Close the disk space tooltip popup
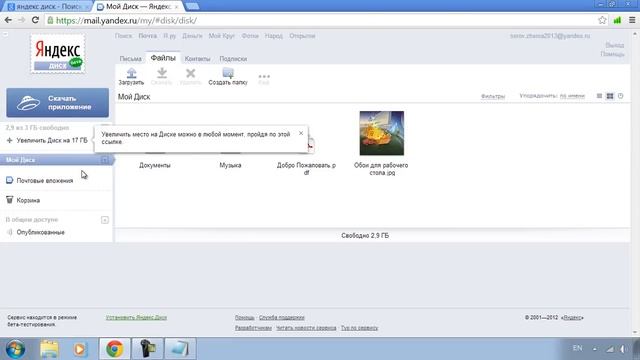 (x=301, y=133)
